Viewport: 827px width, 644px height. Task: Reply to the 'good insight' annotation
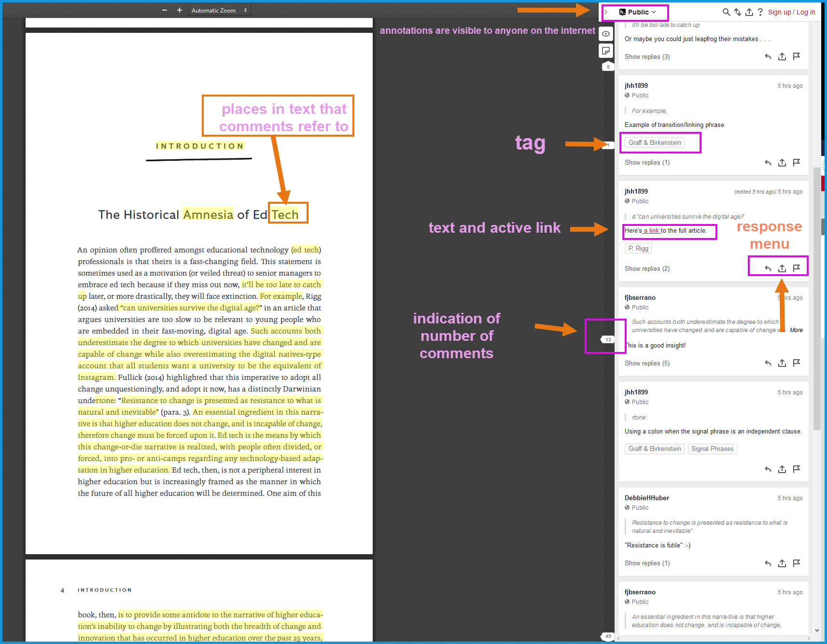coord(768,363)
